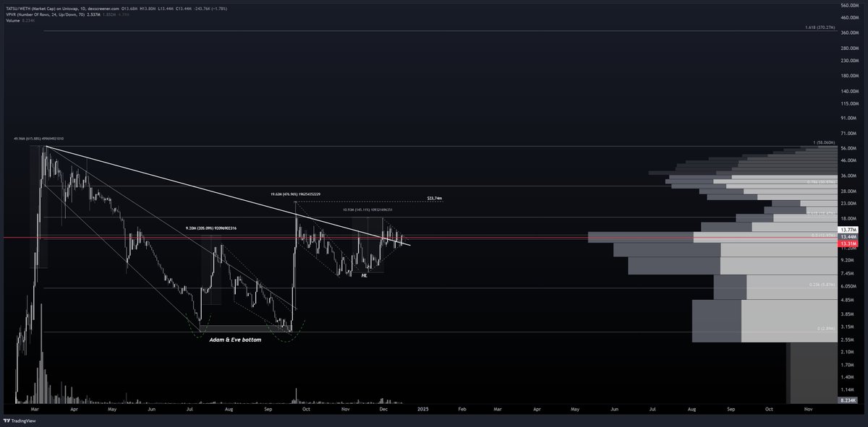Select the Volume indicator legend row
This screenshot has width=868, height=427.
click(20, 21)
